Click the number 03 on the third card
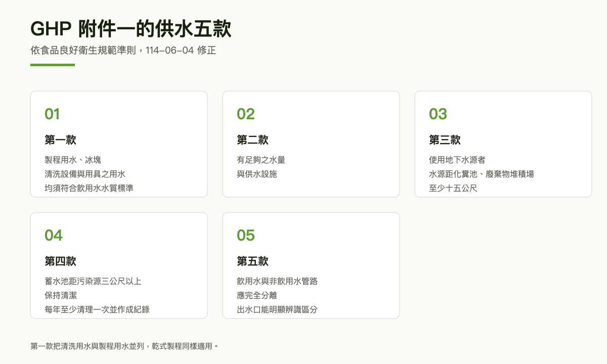The width and height of the screenshot is (607, 364). pos(438,114)
